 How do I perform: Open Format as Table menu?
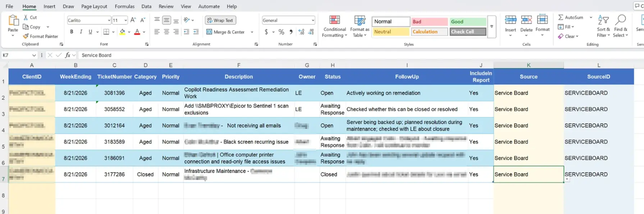360,26
